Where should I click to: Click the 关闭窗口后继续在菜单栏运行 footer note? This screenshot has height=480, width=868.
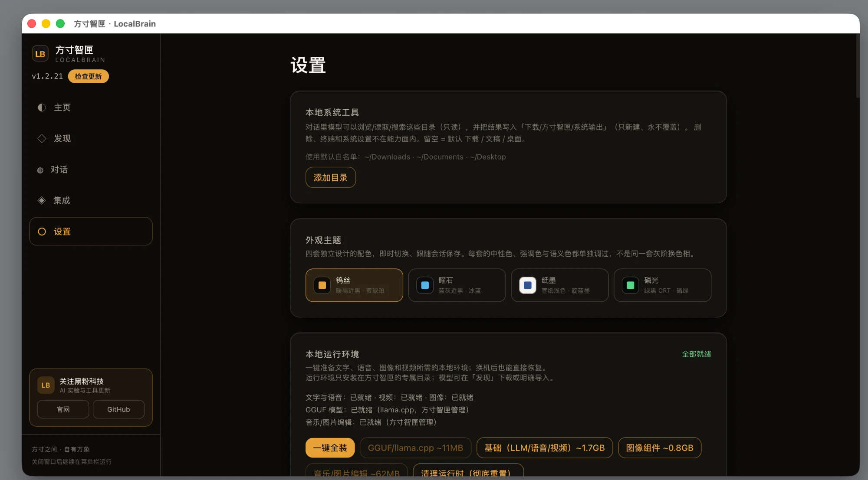point(72,462)
